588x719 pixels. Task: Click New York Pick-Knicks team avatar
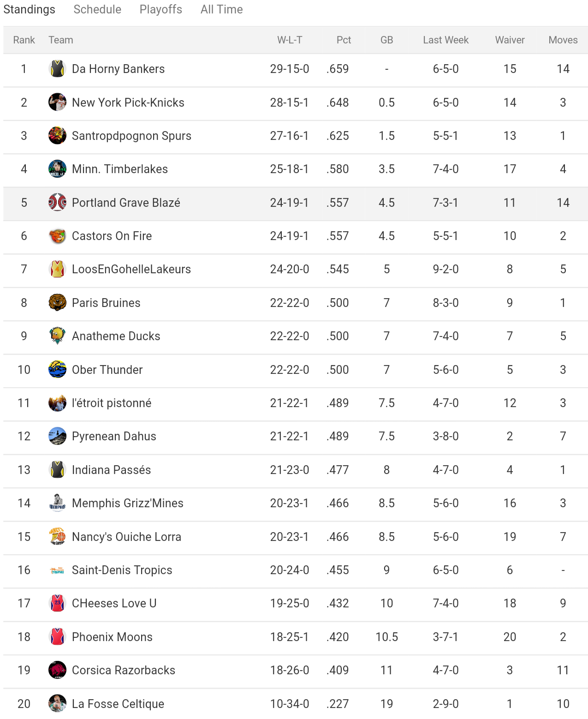(x=57, y=102)
